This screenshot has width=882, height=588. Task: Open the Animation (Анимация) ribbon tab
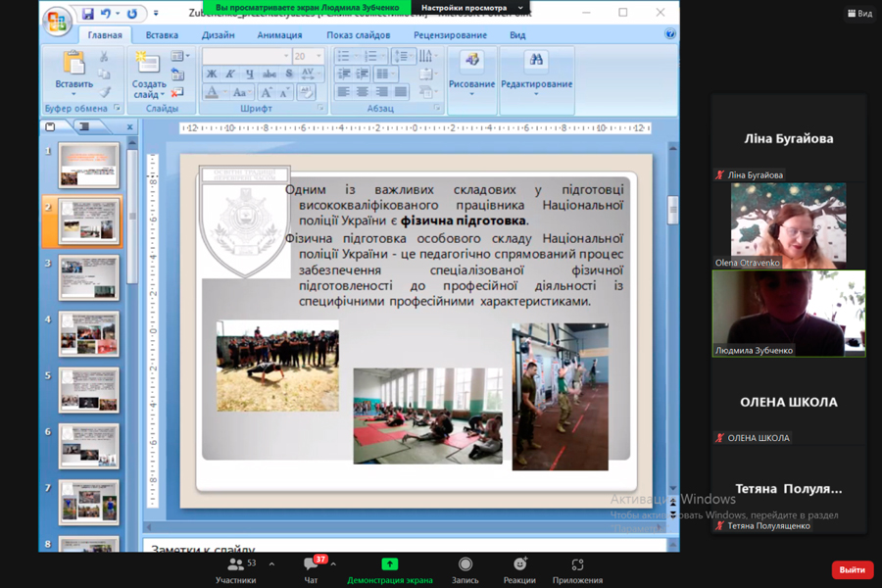[x=279, y=35]
